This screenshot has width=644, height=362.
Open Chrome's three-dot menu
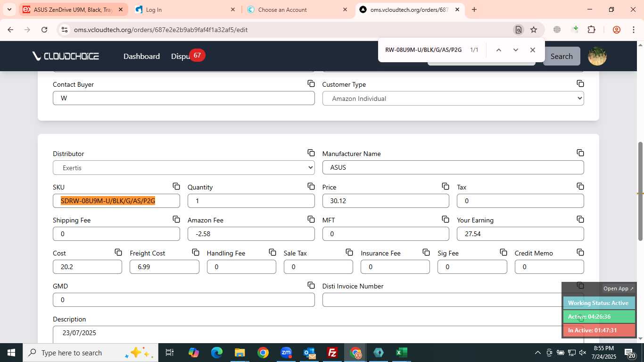tap(633, 30)
